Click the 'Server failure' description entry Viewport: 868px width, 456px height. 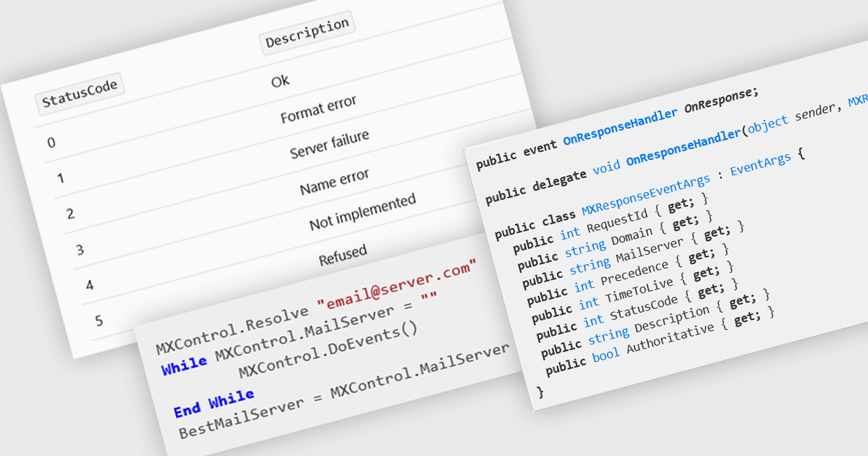coord(329,145)
